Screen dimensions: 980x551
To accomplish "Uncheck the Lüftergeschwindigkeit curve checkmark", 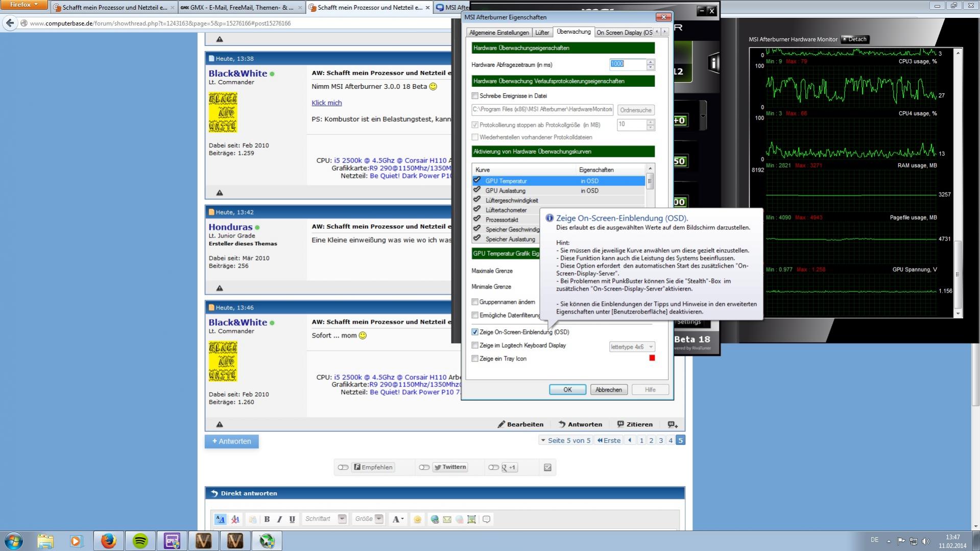I will click(x=477, y=200).
